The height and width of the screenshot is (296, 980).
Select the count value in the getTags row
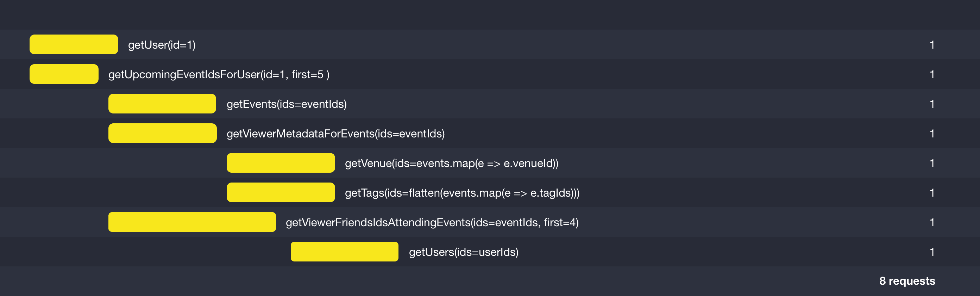932,193
